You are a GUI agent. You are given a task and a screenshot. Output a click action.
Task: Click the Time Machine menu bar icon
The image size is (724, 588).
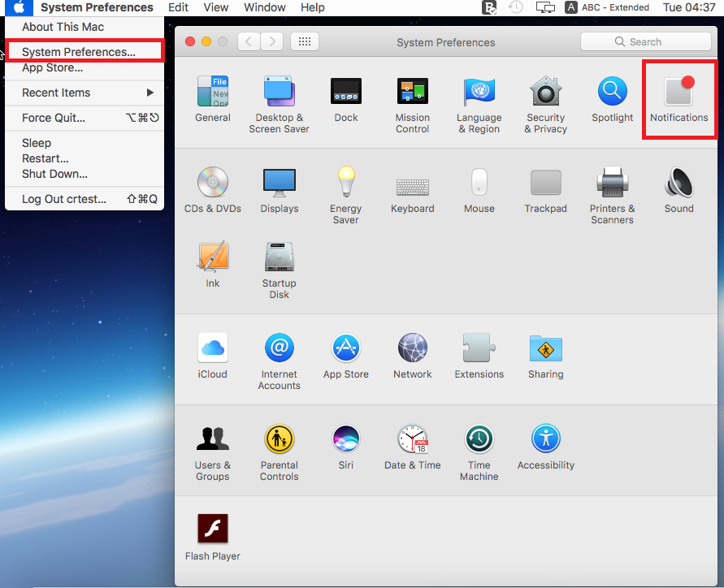pos(515,7)
